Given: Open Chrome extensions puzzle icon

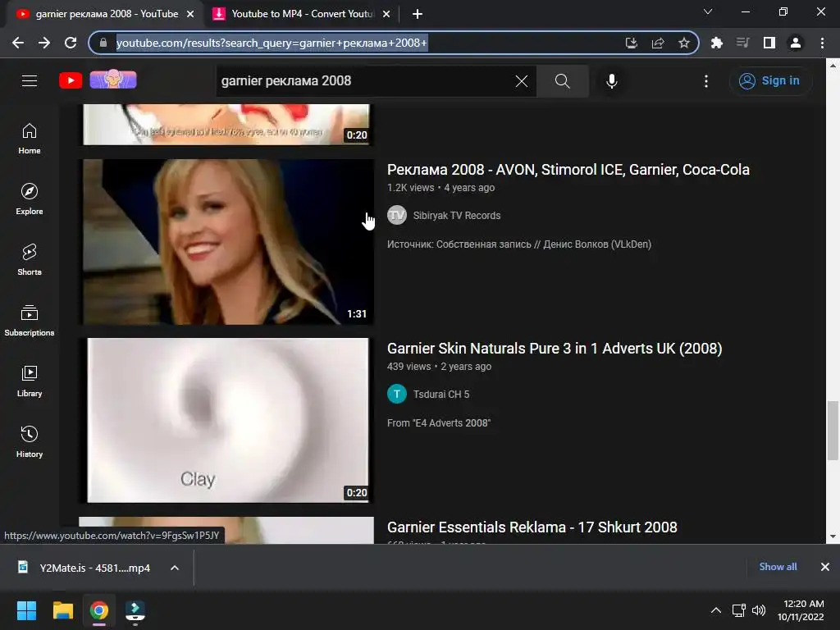Looking at the screenshot, I should (717, 43).
